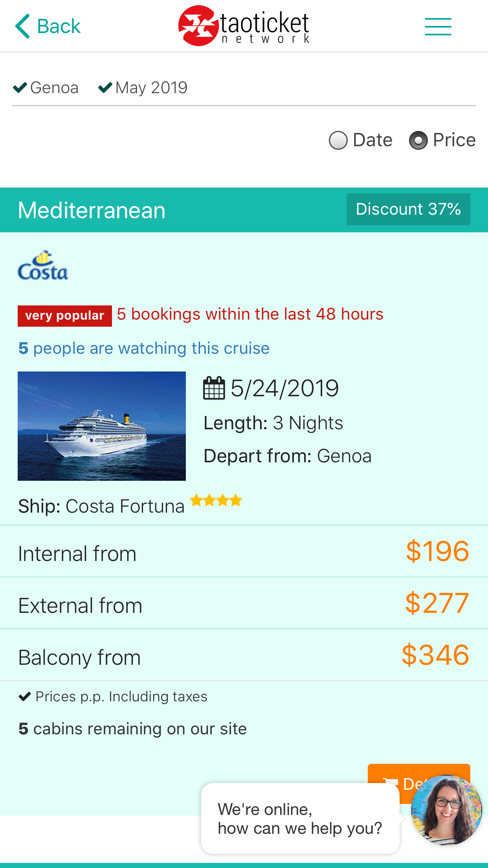Screen dimensions: 488x868
Task: Select the Price sort radio button
Action: click(418, 140)
